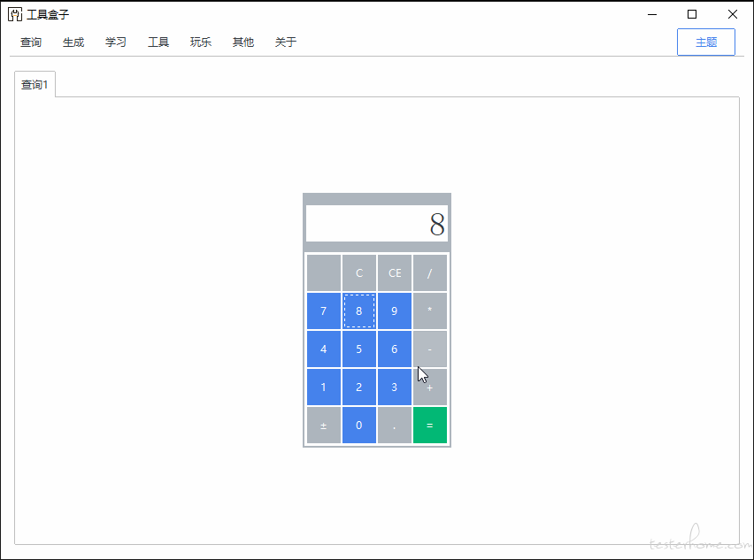The height and width of the screenshot is (560, 754).
Task: Select the minus (-) key
Action: point(430,349)
